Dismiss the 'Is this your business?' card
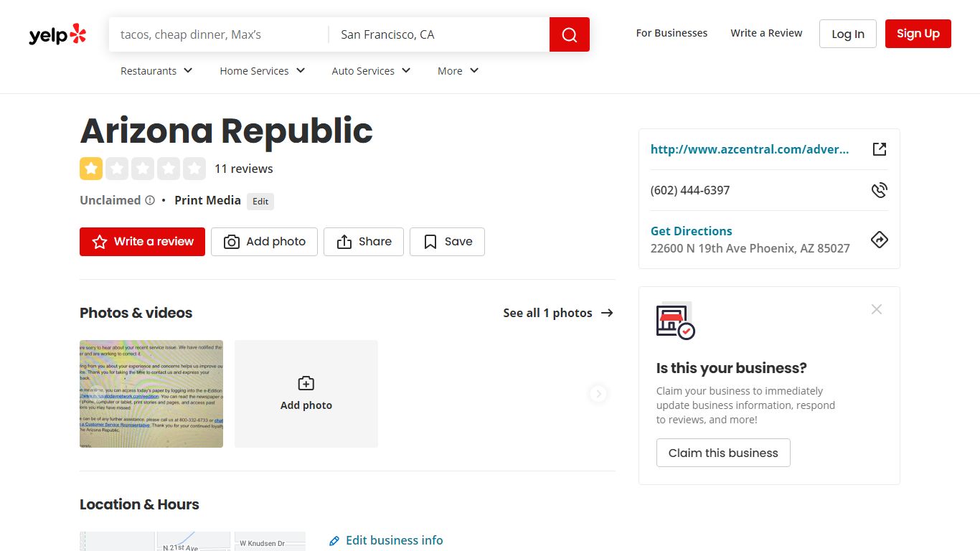This screenshot has height=551, width=980. pos(877,309)
